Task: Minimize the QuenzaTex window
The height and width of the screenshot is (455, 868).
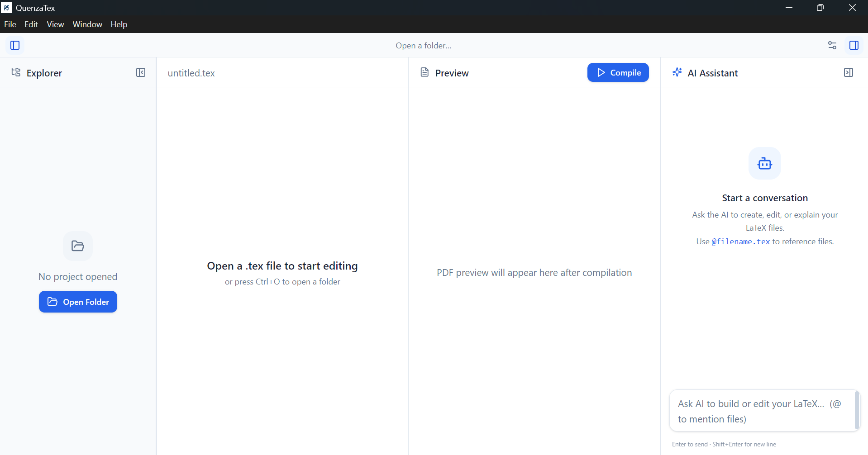Action: pyautogui.click(x=789, y=8)
